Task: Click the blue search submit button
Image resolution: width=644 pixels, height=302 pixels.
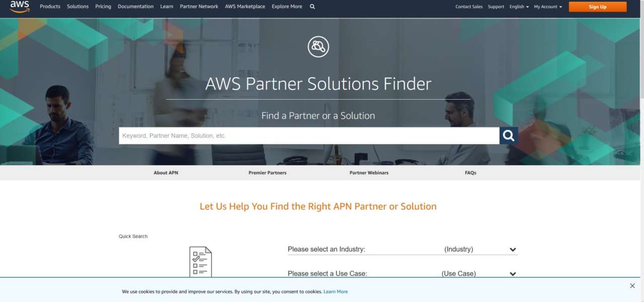Action: [x=509, y=135]
